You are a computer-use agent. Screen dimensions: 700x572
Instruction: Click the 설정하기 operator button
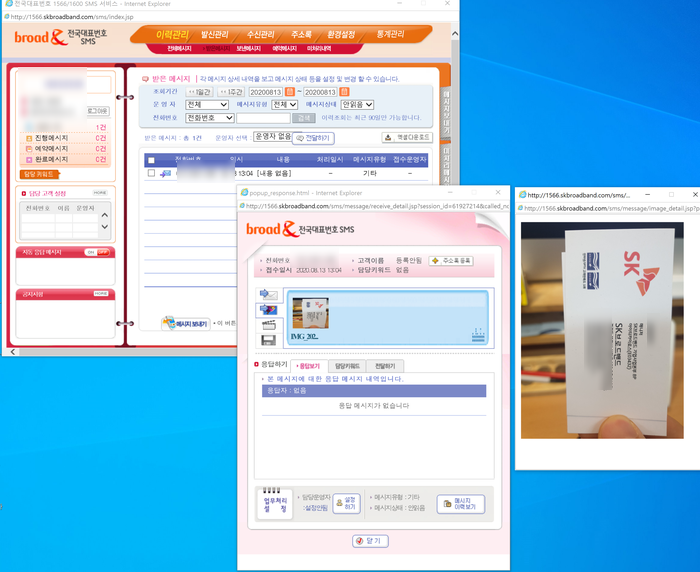click(346, 503)
